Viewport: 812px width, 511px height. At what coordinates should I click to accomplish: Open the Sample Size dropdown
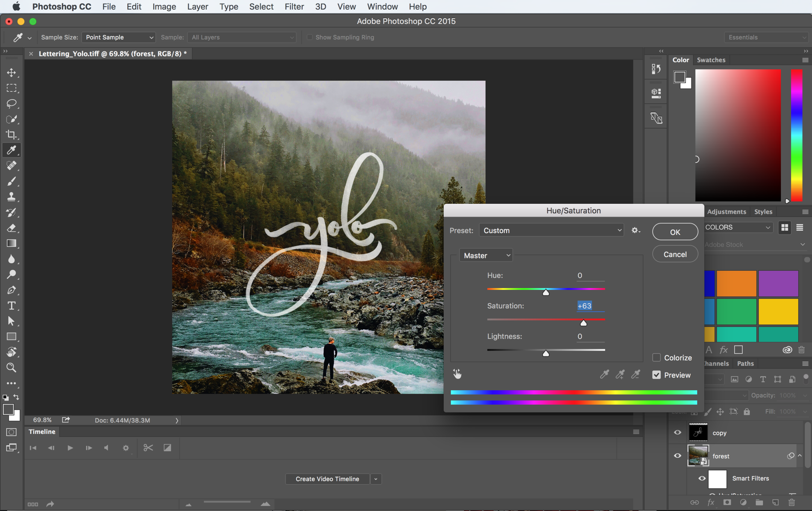pos(119,37)
